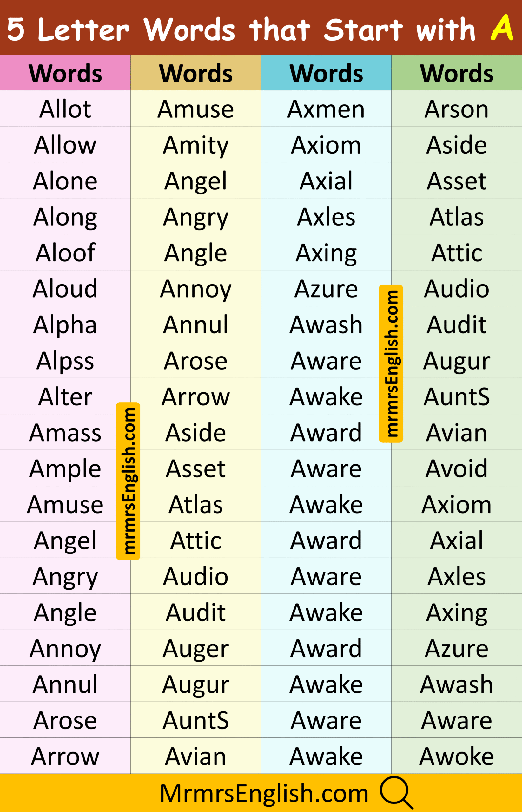Click the word Alpha
The width and height of the screenshot is (522, 812).
pos(65,324)
